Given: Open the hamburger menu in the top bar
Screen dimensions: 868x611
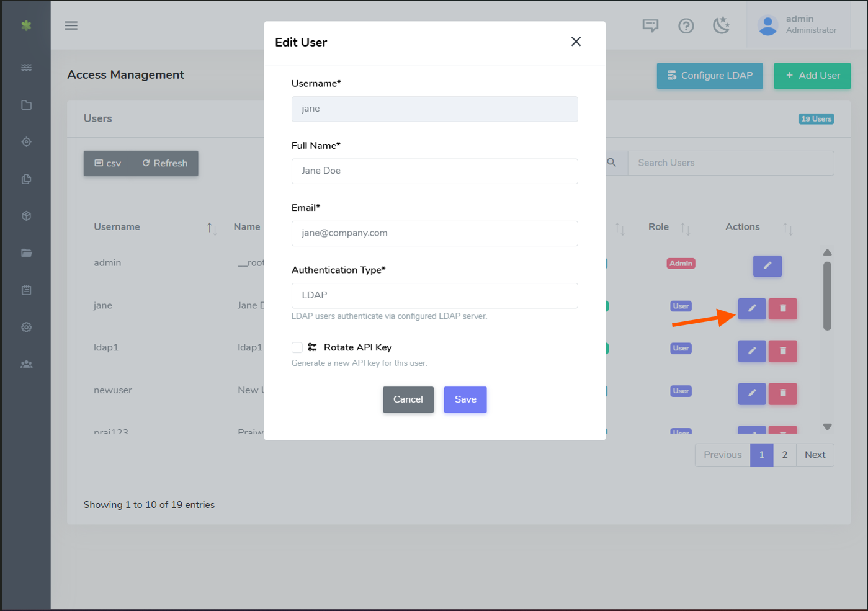Looking at the screenshot, I should coord(71,25).
